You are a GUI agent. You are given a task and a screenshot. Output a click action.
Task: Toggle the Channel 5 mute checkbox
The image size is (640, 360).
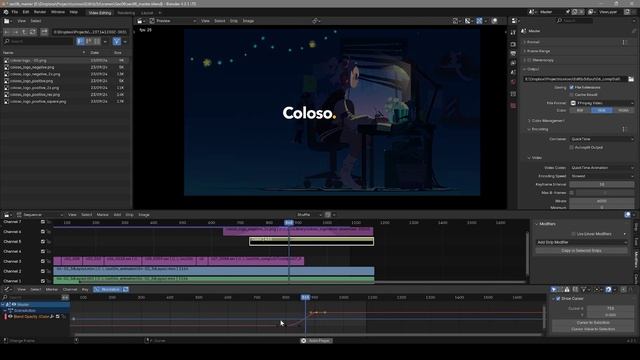43,241
